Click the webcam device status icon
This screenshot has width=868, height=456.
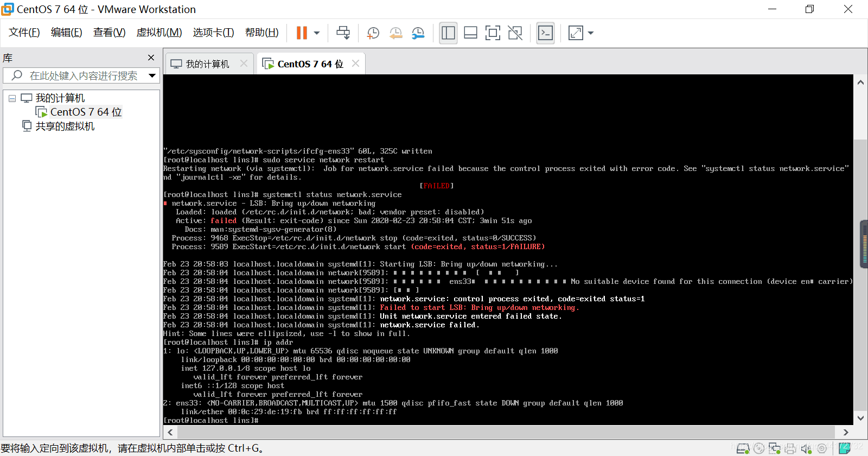tap(822, 448)
